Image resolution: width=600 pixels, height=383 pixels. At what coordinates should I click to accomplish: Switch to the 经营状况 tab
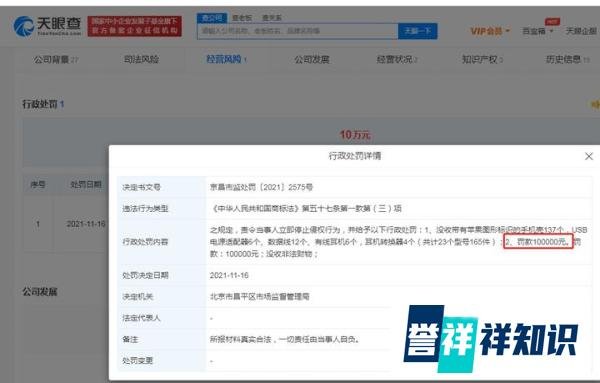(x=397, y=59)
